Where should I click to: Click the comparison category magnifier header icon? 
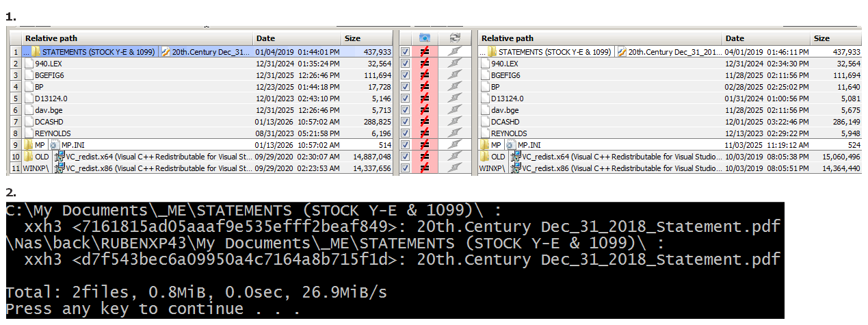click(x=424, y=38)
